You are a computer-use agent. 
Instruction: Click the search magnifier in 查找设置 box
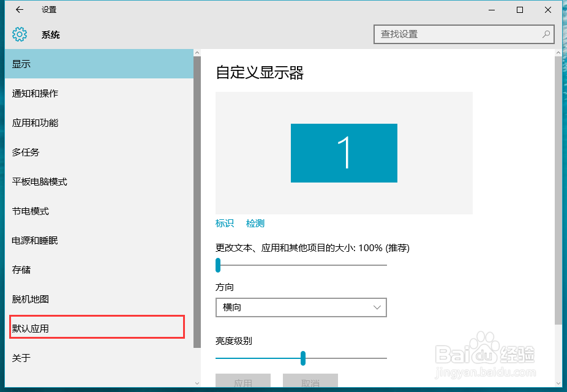[545, 34]
